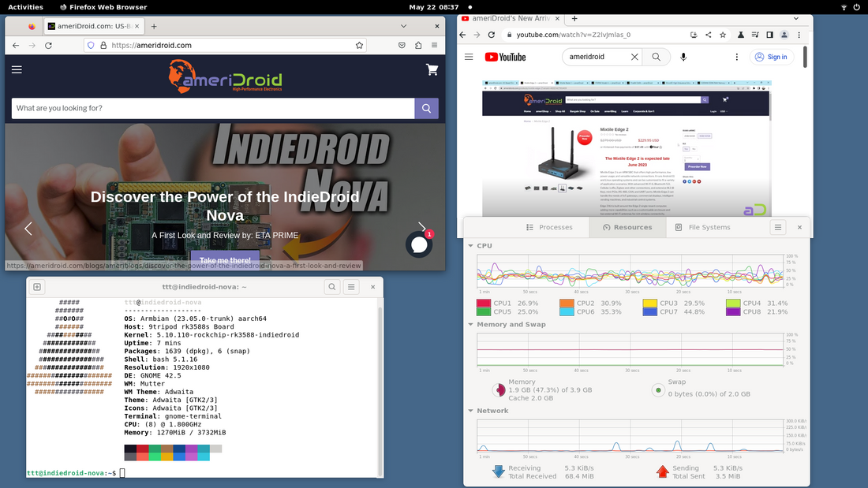Click the Take me there! button

[x=225, y=260]
